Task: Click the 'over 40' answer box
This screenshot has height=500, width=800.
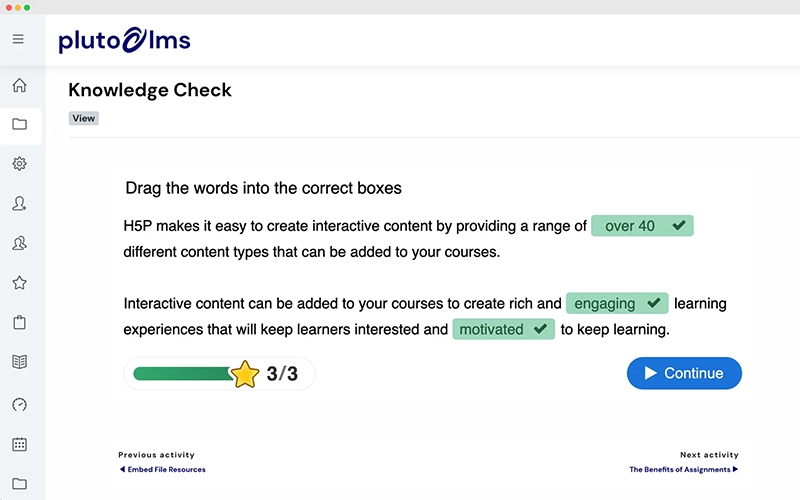Action: [642, 226]
